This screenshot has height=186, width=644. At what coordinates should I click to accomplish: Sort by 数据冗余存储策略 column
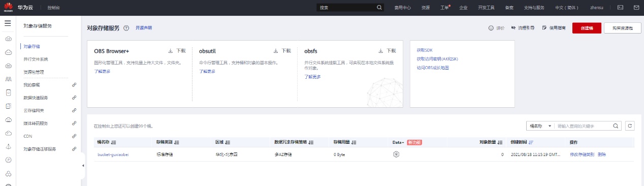311,142
